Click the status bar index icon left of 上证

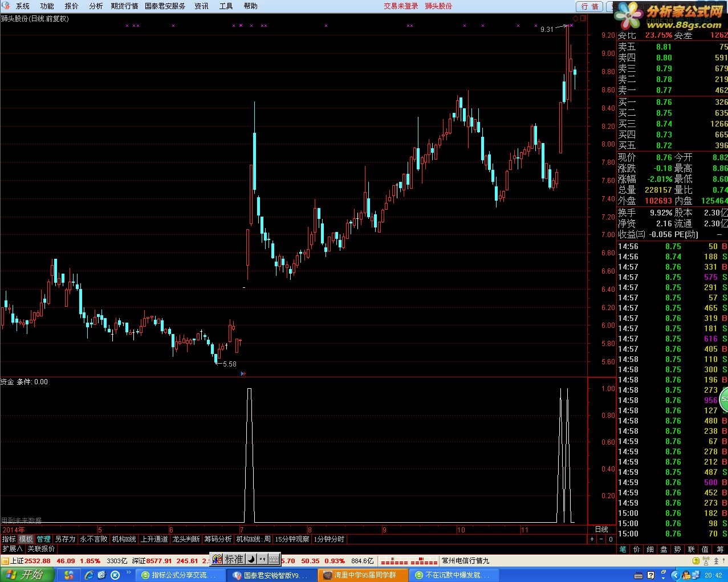[5, 561]
